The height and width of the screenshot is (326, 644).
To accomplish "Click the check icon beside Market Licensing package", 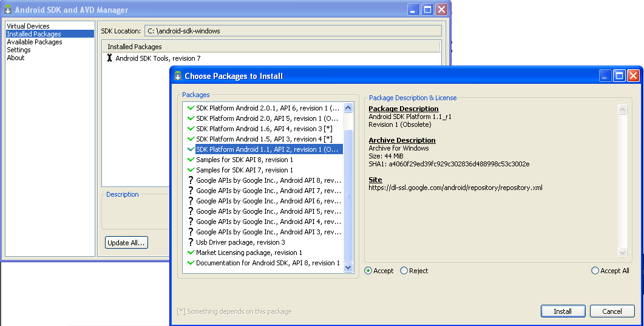I will click(191, 252).
